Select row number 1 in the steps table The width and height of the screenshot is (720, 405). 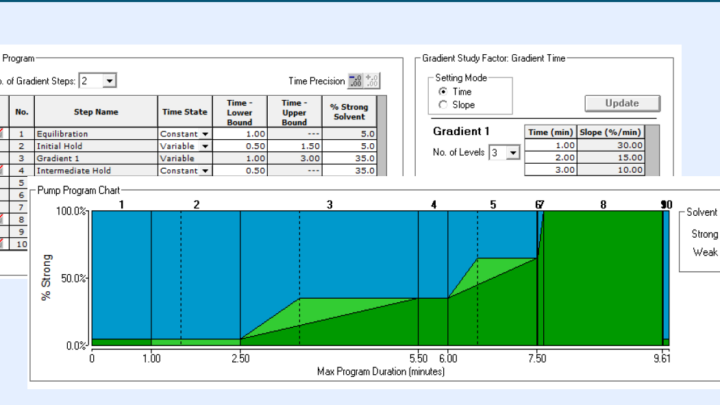tap(22, 133)
